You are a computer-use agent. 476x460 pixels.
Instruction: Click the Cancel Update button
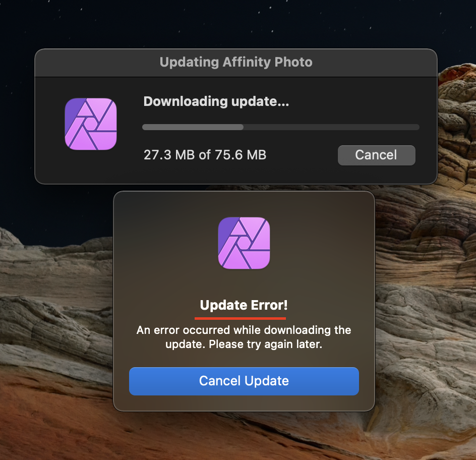(244, 381)
